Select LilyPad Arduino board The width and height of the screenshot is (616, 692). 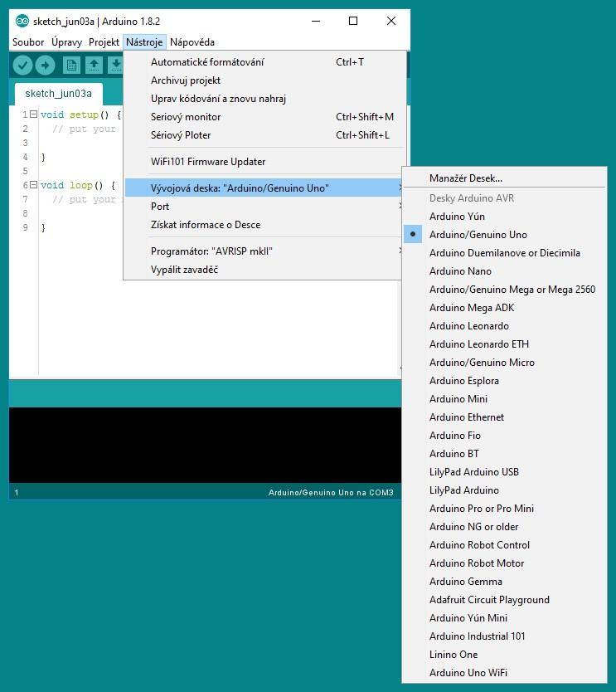click(504, 490)
